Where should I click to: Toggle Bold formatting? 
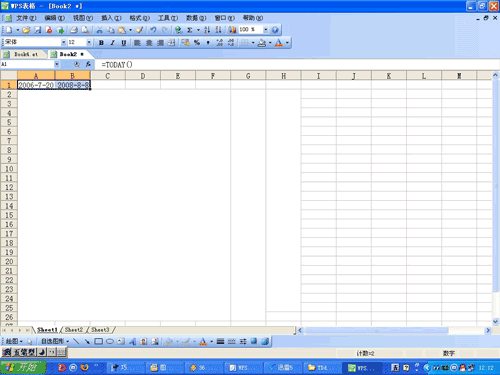pos(101,42)
